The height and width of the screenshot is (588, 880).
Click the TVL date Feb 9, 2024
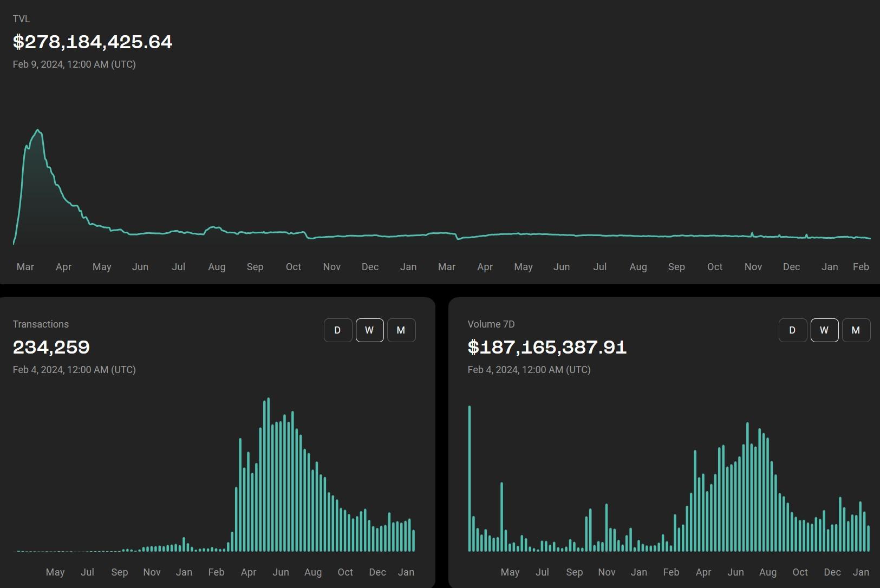74,64
